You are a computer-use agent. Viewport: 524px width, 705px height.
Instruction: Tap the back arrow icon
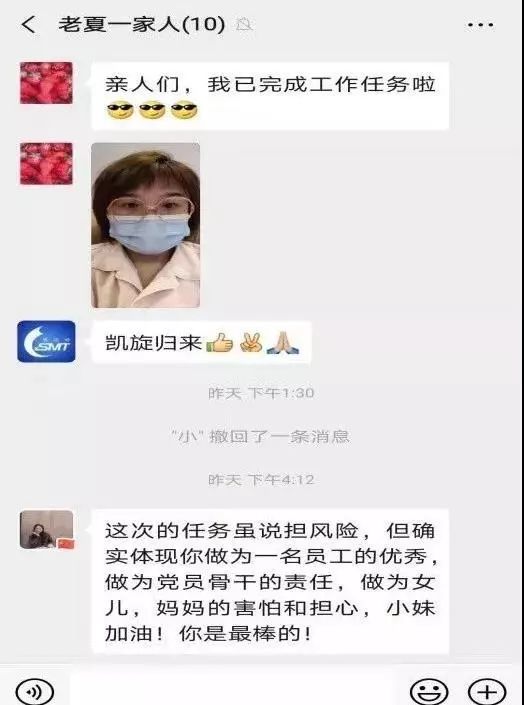tap(28, 24)
